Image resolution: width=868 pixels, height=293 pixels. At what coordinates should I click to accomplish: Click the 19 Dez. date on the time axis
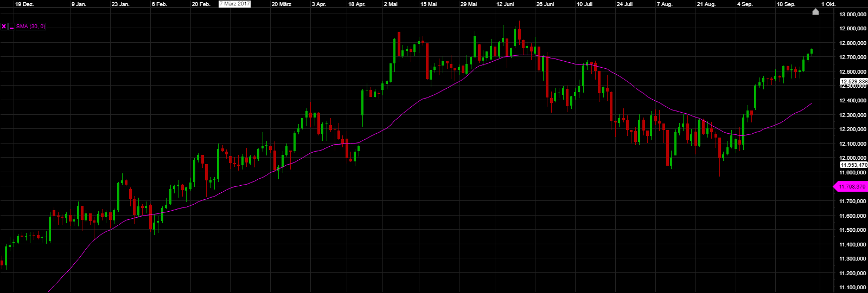click(x=24, y=4)
